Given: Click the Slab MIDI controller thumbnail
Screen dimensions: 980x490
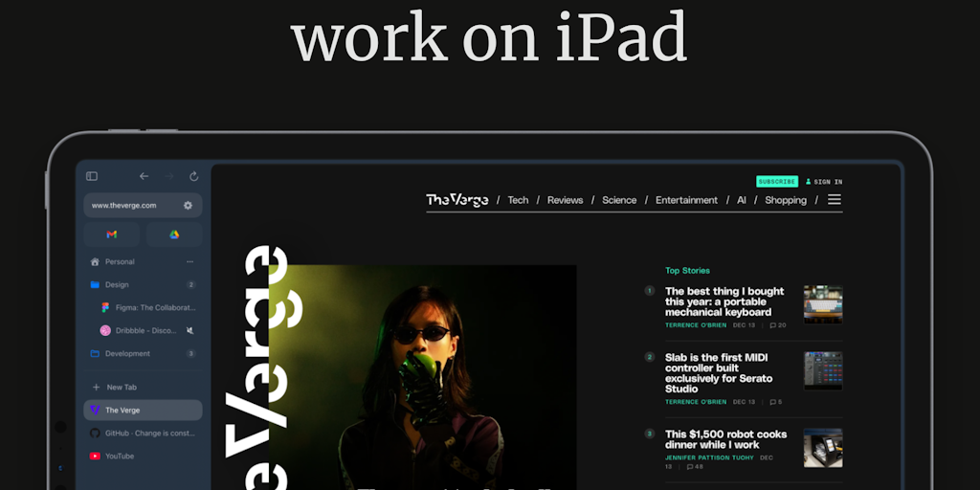Looking at the screenshot, I should point(823,370).
